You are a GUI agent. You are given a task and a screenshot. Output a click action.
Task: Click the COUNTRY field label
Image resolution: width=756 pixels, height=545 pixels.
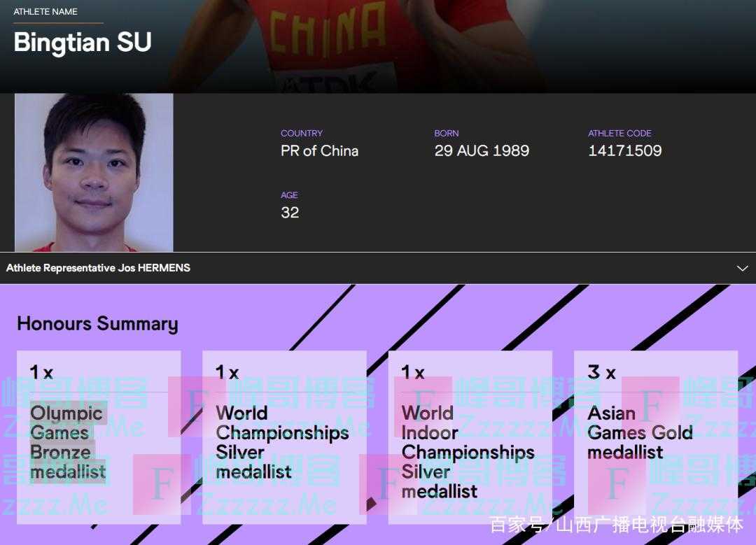[301, 134]
